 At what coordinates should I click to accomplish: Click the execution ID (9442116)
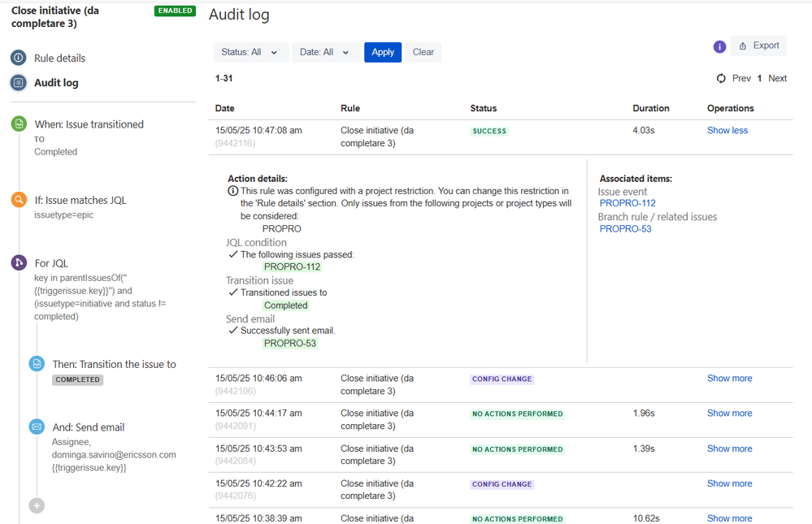click(x=235, y=144)
